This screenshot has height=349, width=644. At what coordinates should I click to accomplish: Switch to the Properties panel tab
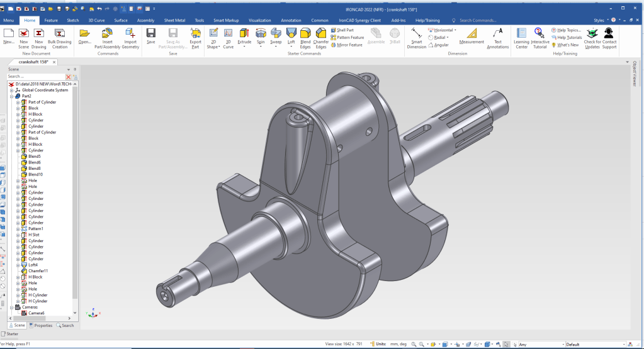(42, 325)
